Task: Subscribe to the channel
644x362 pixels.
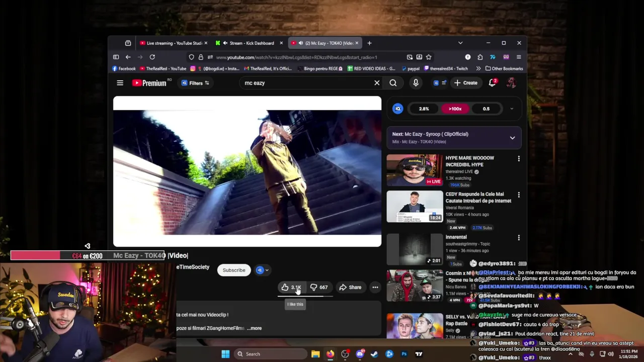Action: coord(234,270)
